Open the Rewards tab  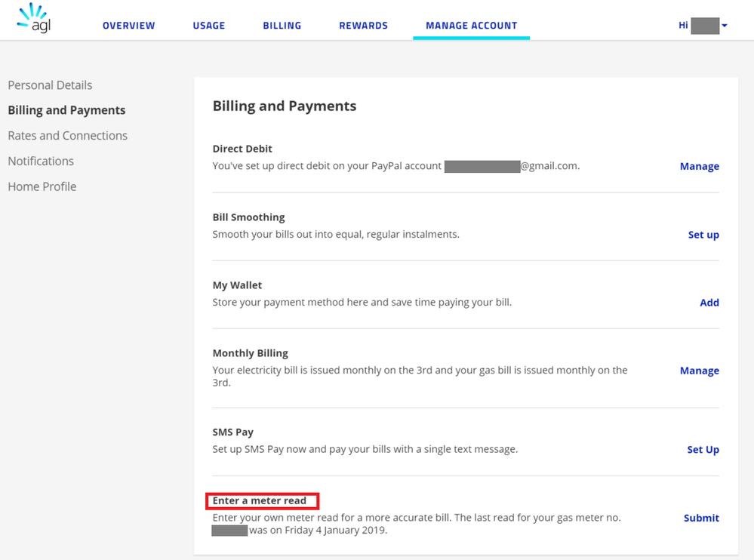[x=363, y=26]
